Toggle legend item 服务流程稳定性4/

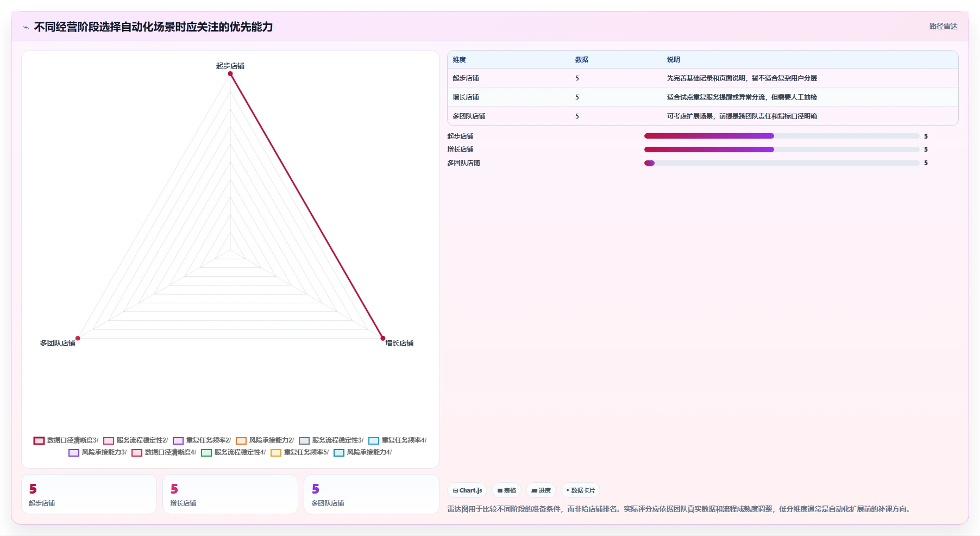[234, 452]
